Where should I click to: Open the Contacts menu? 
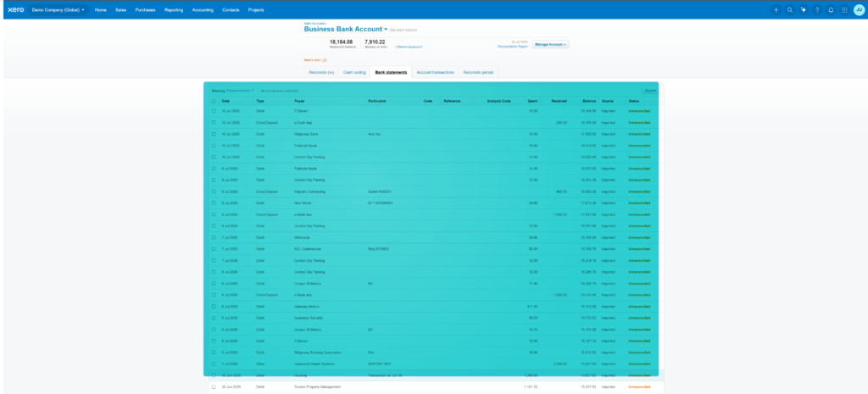[231, 9]
